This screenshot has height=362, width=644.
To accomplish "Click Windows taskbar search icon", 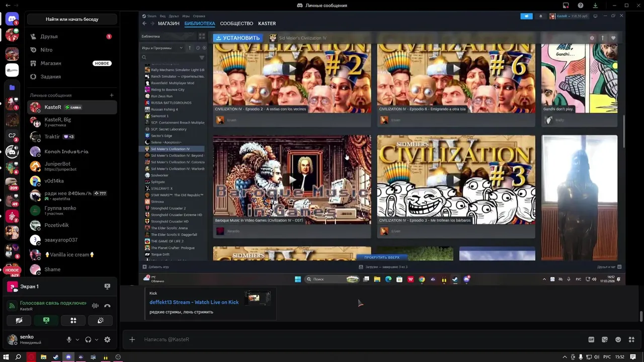I will pos(18,357).
